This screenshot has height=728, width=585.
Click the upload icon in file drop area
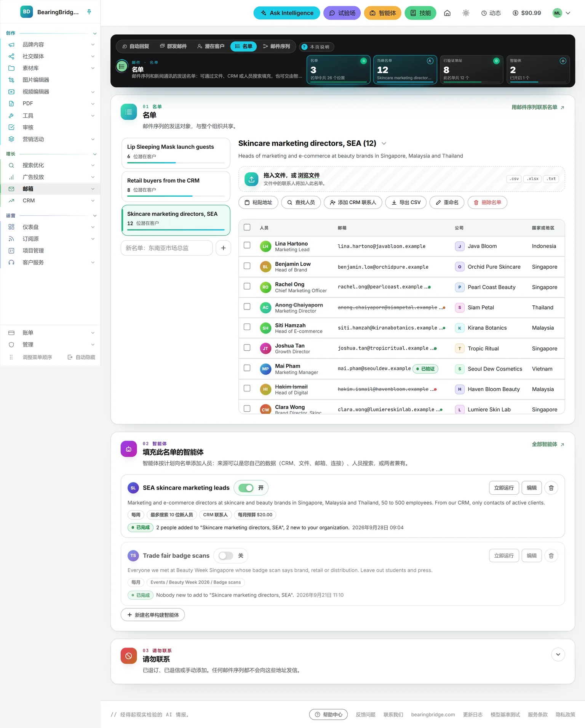(x=251, y=179)
